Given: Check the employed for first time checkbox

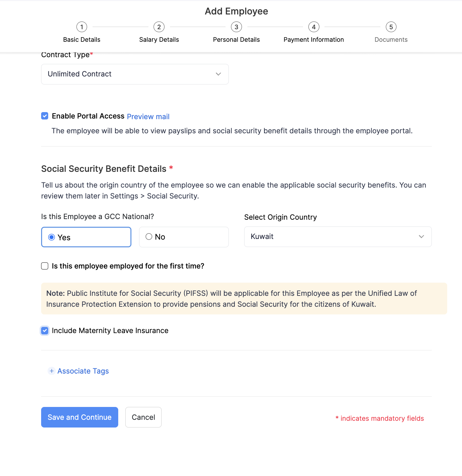Looking at the screenshot, I should [x=45, y=266].
